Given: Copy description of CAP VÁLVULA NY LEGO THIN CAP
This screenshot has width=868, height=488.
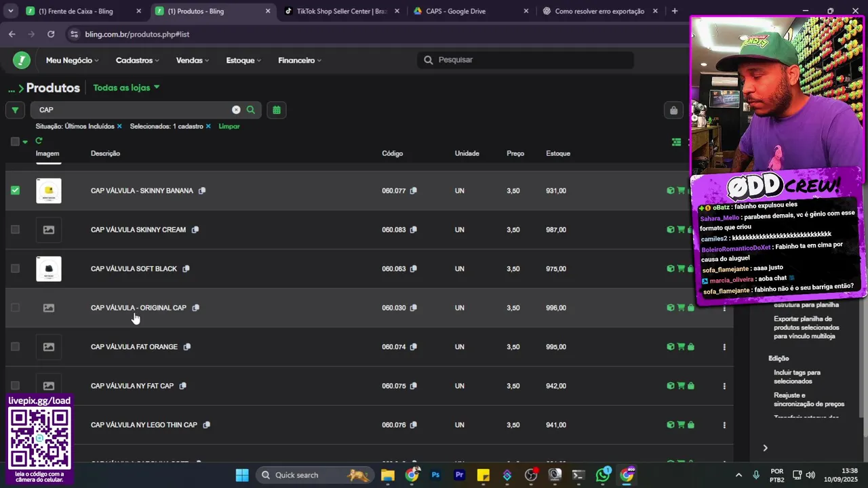Looking at the screenshot, I should (x=207, y=425).
